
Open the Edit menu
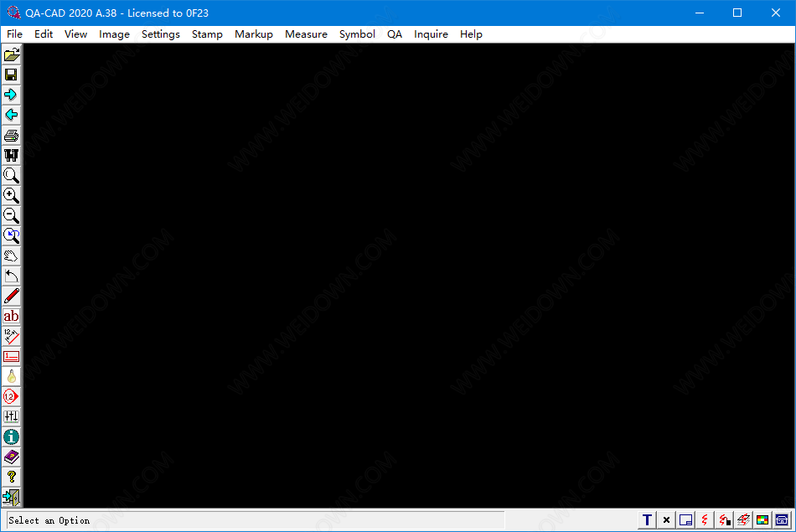[x=44, y=34]
